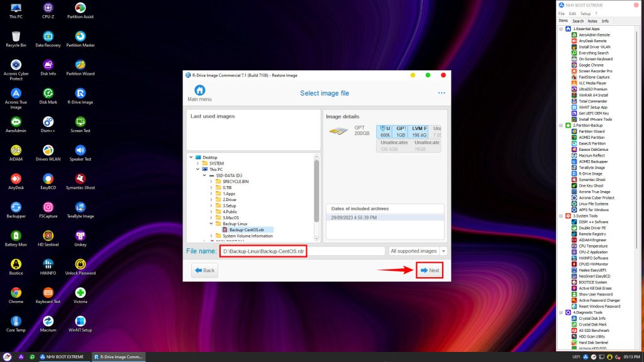Image resolution: width=644 pixels, height=362 pixels.
Task: Select the Screen Test desktop icon
Action: pos(80,125)
